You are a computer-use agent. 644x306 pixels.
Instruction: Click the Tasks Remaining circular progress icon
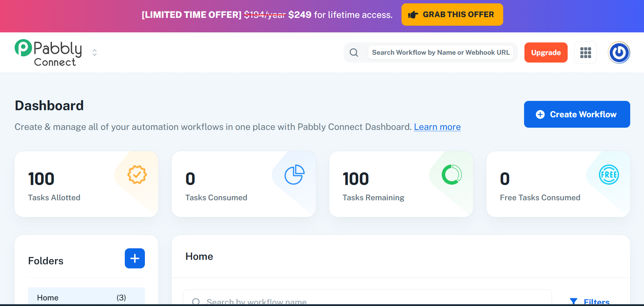click(452, 175)
